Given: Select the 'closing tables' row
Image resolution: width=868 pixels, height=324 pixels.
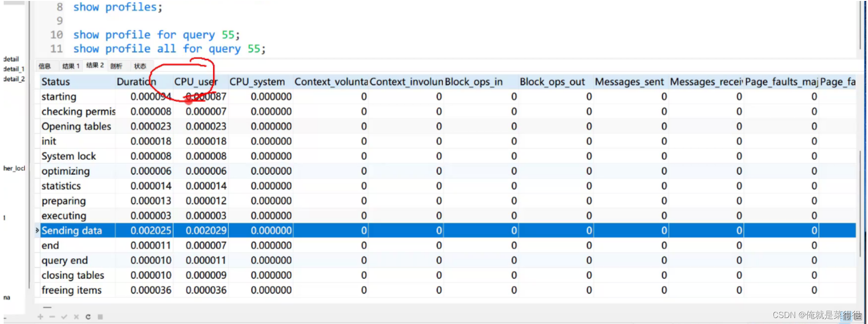Looking at the screenshot, I should click(447, 275).
